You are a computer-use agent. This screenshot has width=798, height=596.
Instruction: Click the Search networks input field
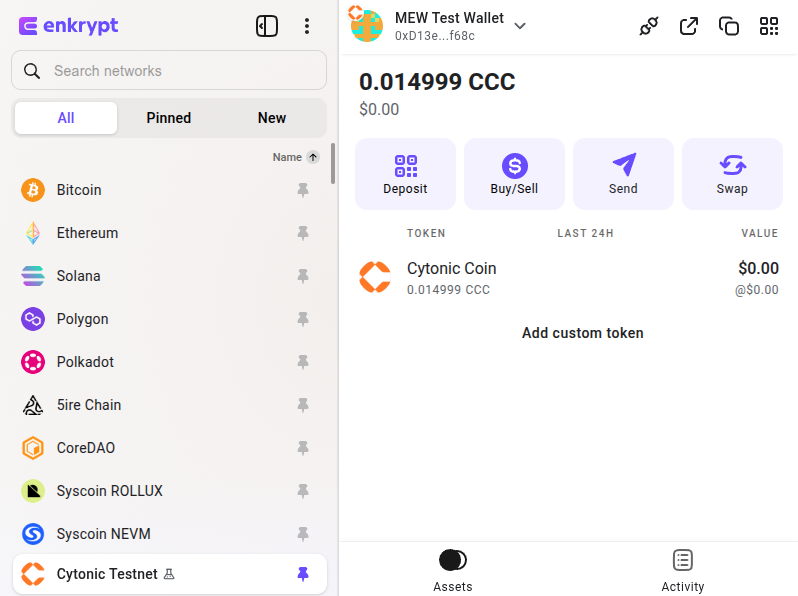coord(180,71)
